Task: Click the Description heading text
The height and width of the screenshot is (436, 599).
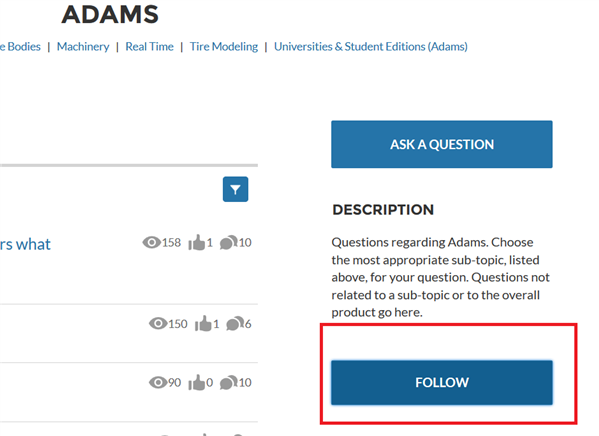Action: pos(383,209)
